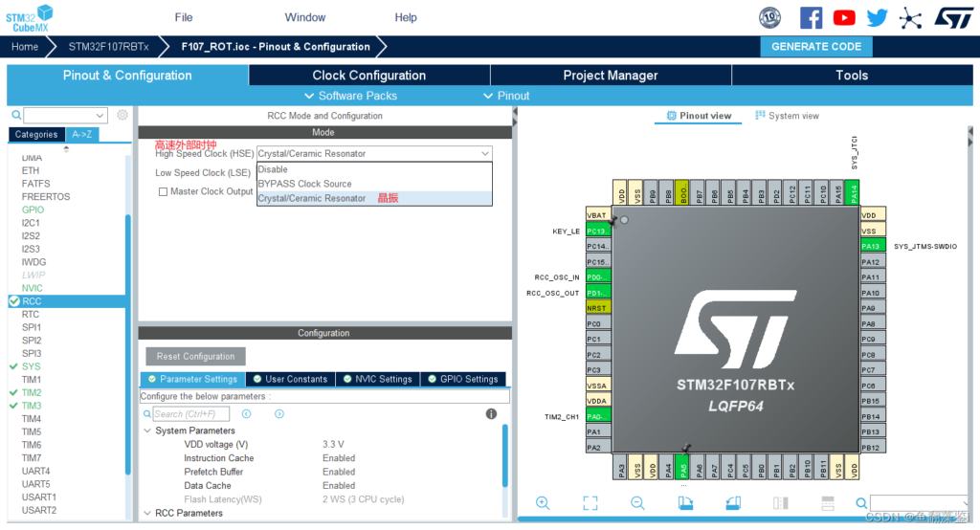This screenshot has height=530, width=980.
Task: Click the info icon in Parameter Settings
Action: click(x=491, y=413)
